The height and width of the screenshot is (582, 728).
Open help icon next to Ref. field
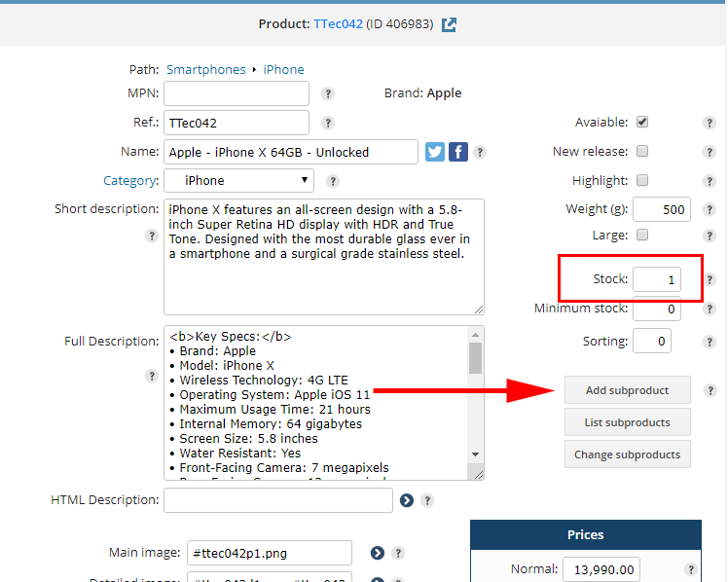click(328, 123)
